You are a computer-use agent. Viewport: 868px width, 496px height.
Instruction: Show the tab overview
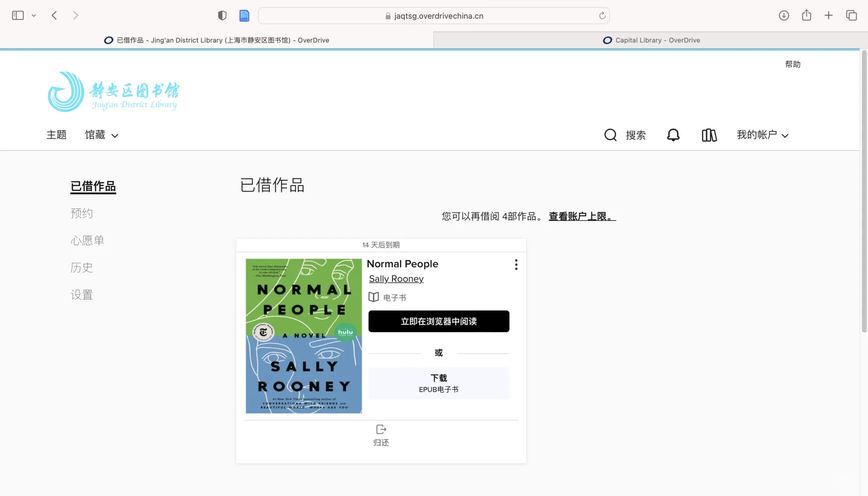pos(851,16)
